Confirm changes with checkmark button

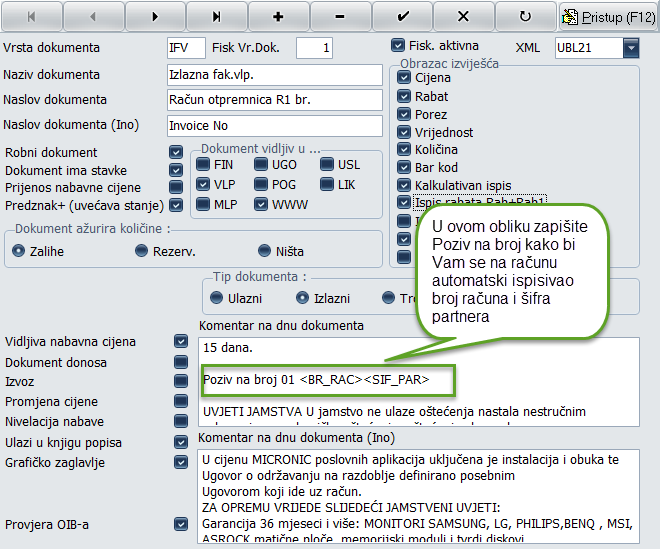(x=402, y=17)
